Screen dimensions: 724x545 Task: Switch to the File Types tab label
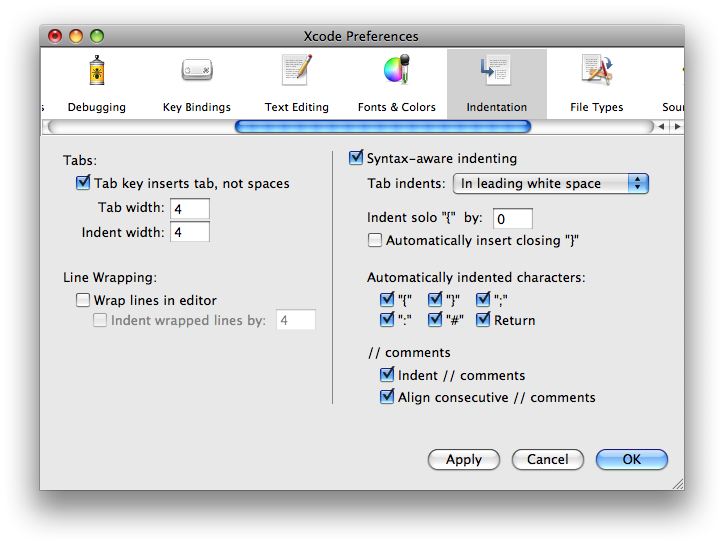pyautogui.click(x=597, y=107)
